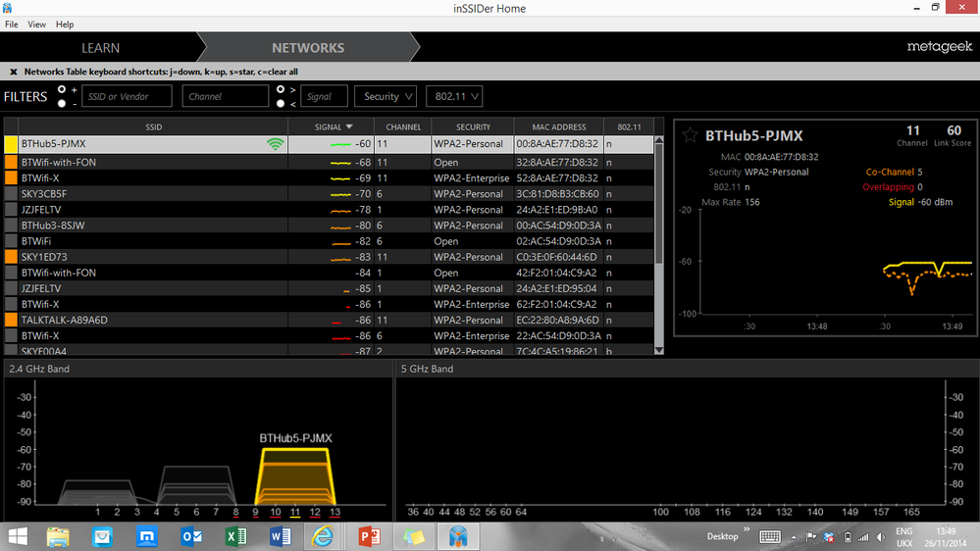Open PowerPoint from the taskbar
980x551 pixels.
pyautogui.click(x=370, y=536)
